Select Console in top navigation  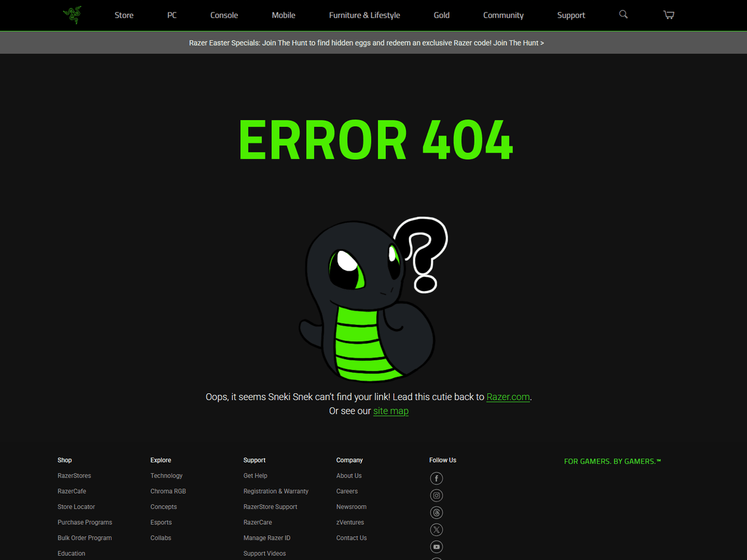pyautogui.click(x=224, y=15)
